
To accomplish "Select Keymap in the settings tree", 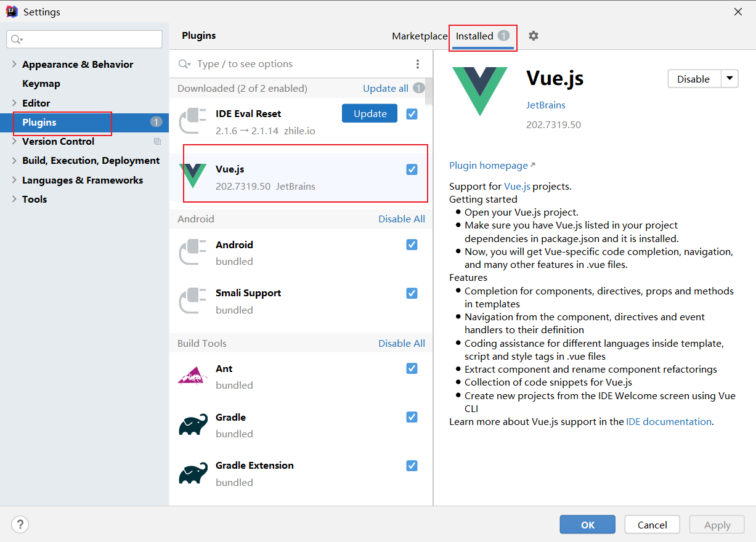I will tap(41, 84).
